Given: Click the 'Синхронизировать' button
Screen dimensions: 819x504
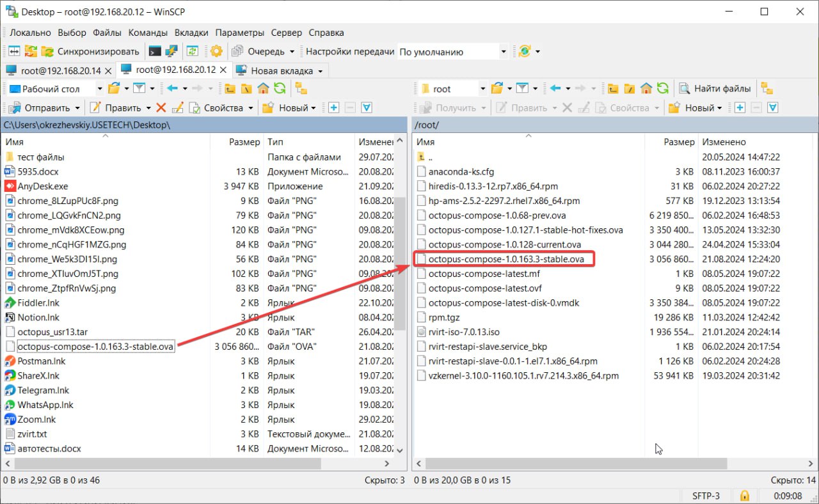Looking at the screenshot, I should 90,51.
